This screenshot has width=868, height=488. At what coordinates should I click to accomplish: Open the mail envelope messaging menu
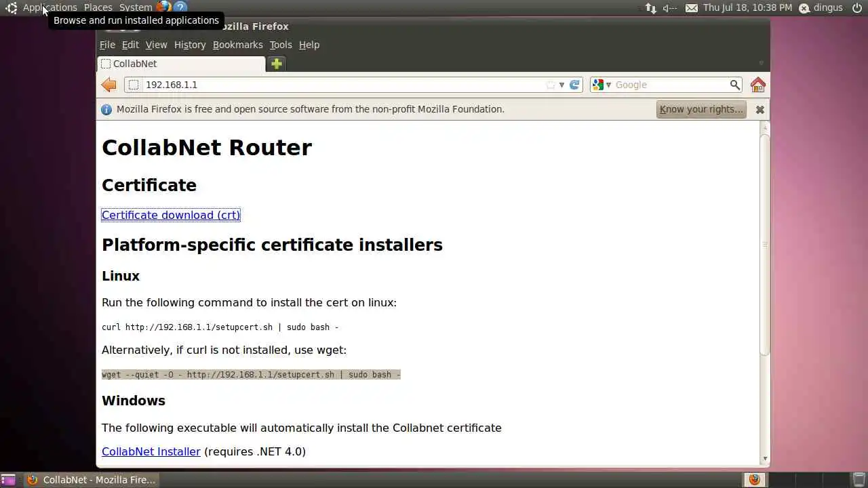point(691,8)
